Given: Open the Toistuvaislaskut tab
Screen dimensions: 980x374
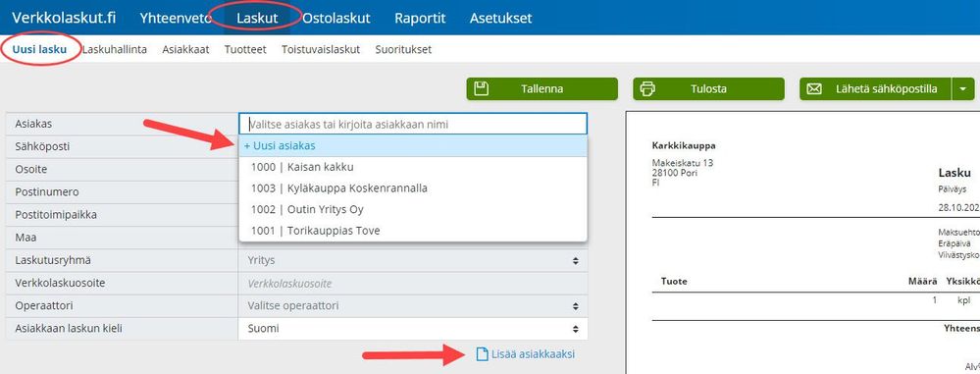Looking at the screenshot, I should point(321,49).
